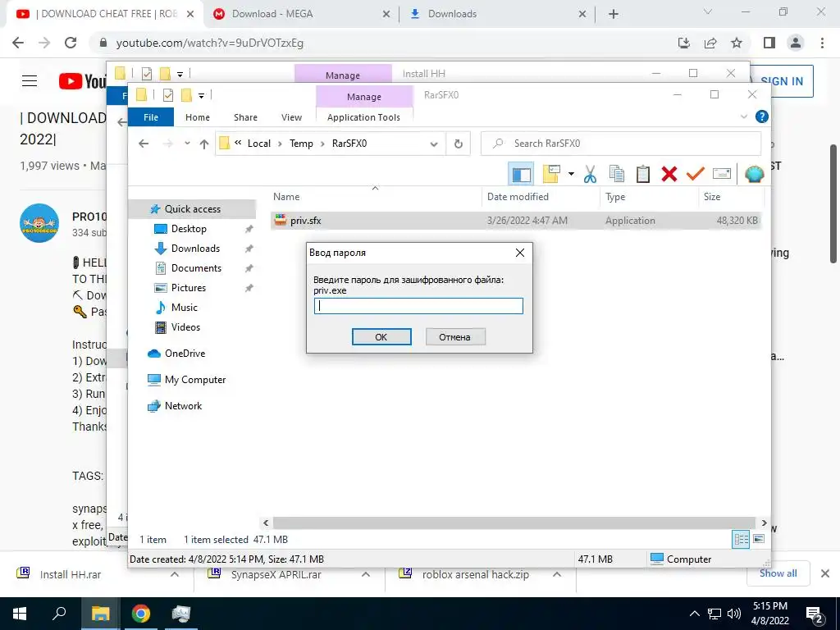Open the dropdown arrow next to the new folder icon
The width and height of the screenshot is (840, 630).
tap(571, 174)
